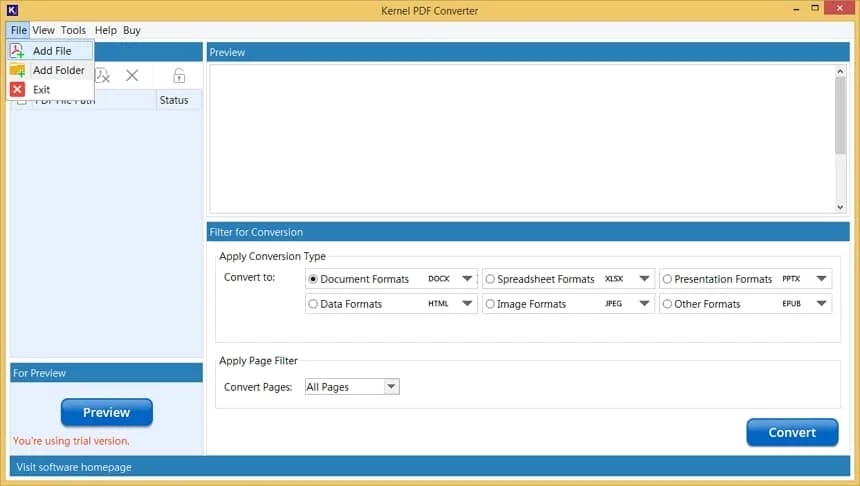The height and width of the screenshot is (486, 860).
Task: Click the Status column header
Action: 179,100
